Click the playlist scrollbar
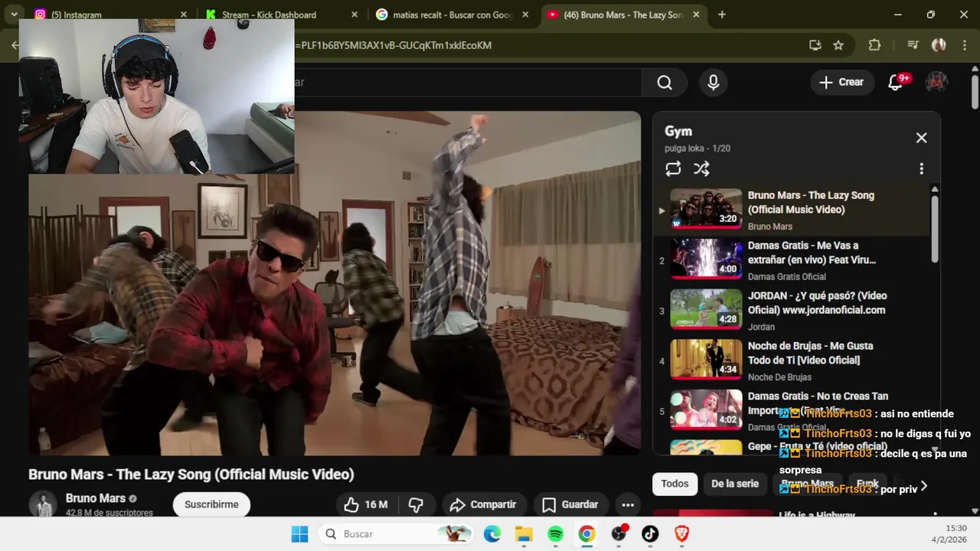Image resolution: width=980 pixels, height=551 pixels. pos(934,230)
